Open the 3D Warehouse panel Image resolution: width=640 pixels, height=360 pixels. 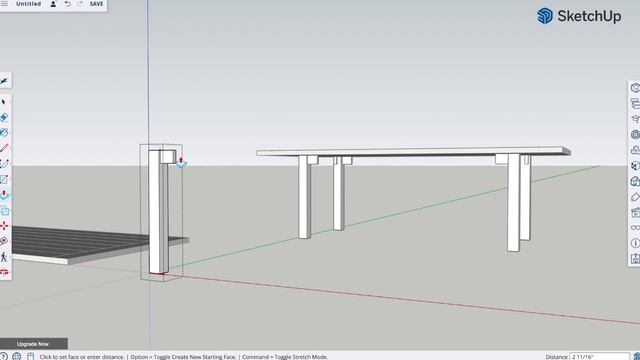[635, 134]
